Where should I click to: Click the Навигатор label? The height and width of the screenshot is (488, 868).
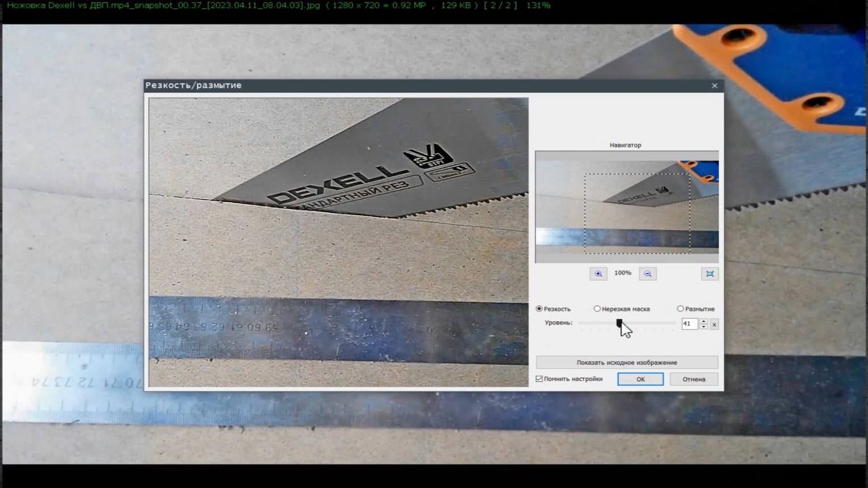pos(625,145)
